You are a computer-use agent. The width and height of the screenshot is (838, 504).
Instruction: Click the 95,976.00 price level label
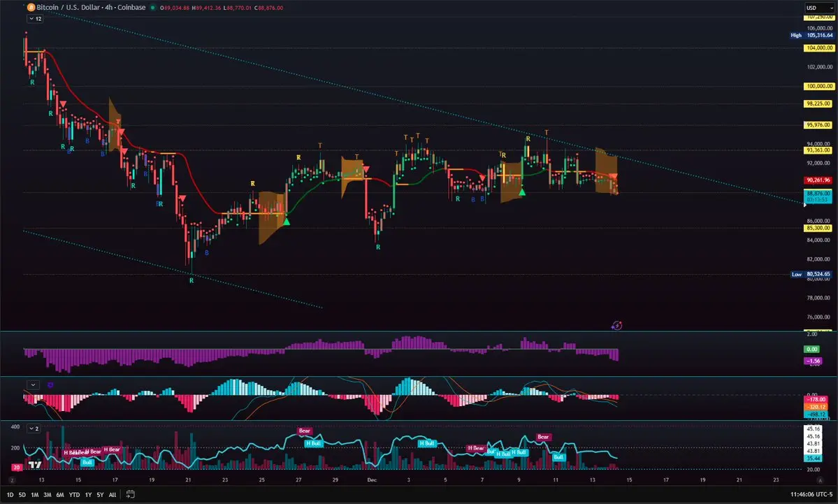click(x=818, y=125)
